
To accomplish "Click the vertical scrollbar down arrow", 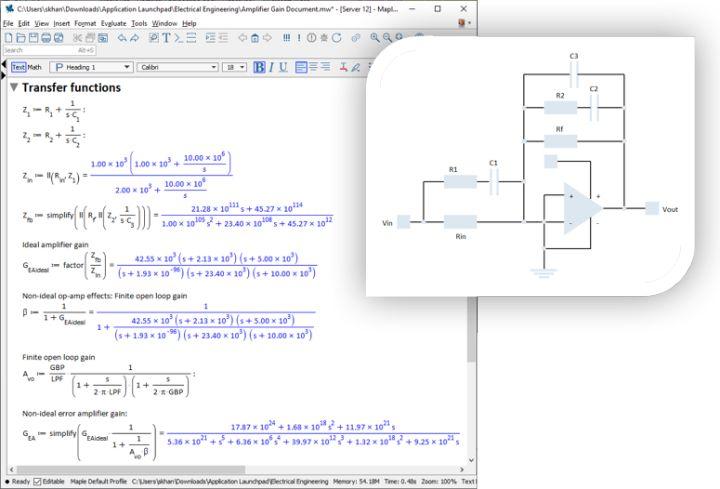I will click(x=471, y=460).
